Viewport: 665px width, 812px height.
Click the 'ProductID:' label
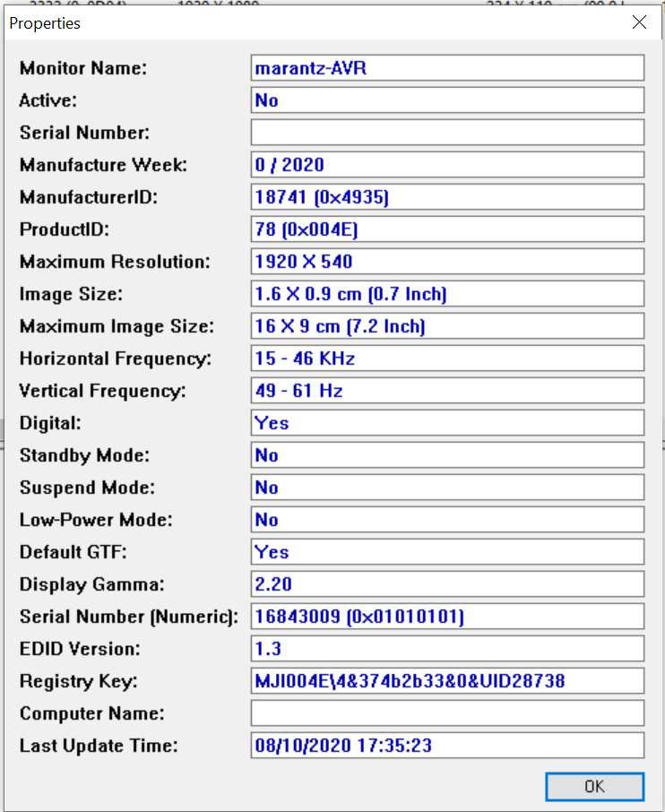[65, 229]
